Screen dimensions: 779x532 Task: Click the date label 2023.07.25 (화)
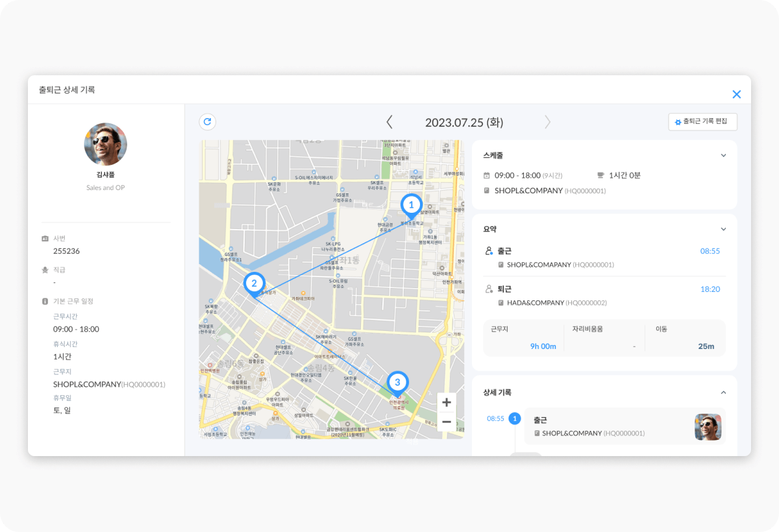coord(464,123)
